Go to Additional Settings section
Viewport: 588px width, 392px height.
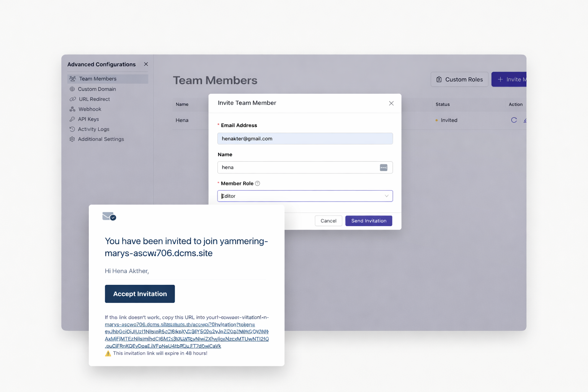pyautogui.click(x=101, y=139)
